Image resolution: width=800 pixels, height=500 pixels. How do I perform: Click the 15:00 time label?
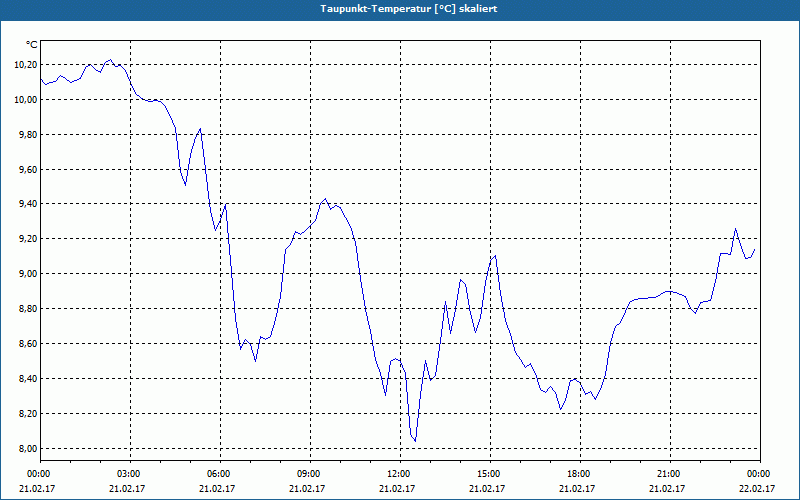click(x=490, y=474)
